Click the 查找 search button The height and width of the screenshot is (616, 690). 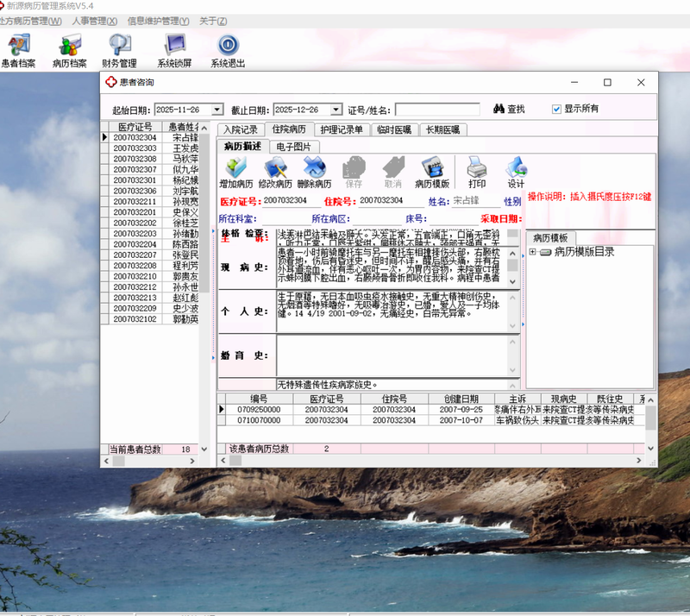(509, 110)
